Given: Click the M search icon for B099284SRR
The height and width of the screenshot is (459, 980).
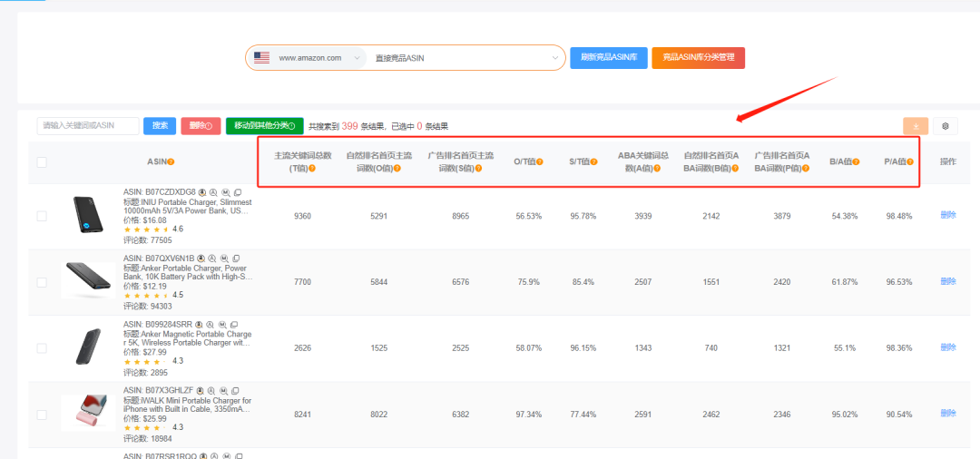Looking at the screenshot, I should (x=222, y=325).
